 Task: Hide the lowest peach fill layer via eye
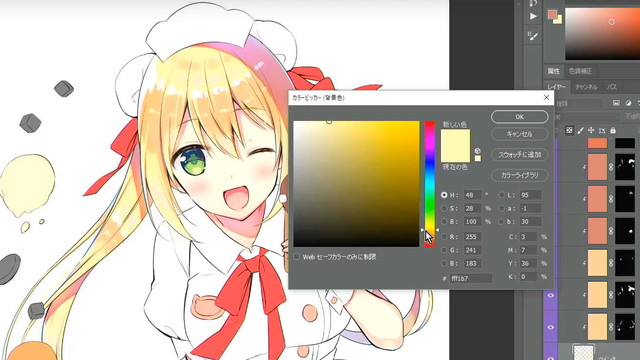(551, 327)
